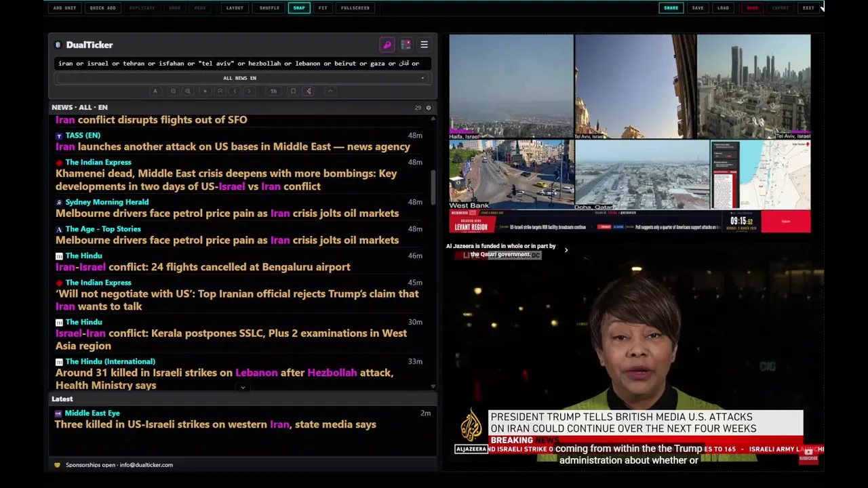
Task: Click the zoom in magnifier icon
Action: [x=188, y=91]
